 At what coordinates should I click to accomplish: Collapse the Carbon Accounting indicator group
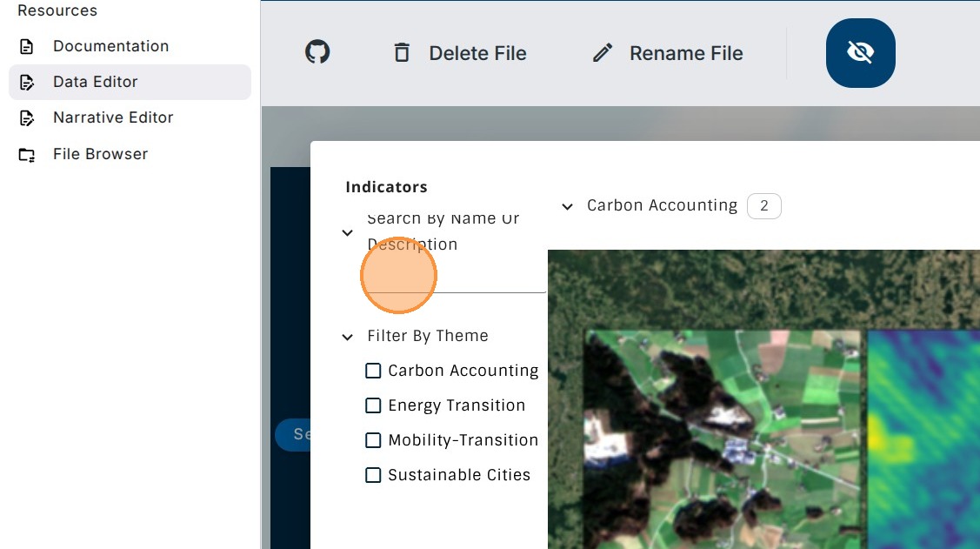568,206
